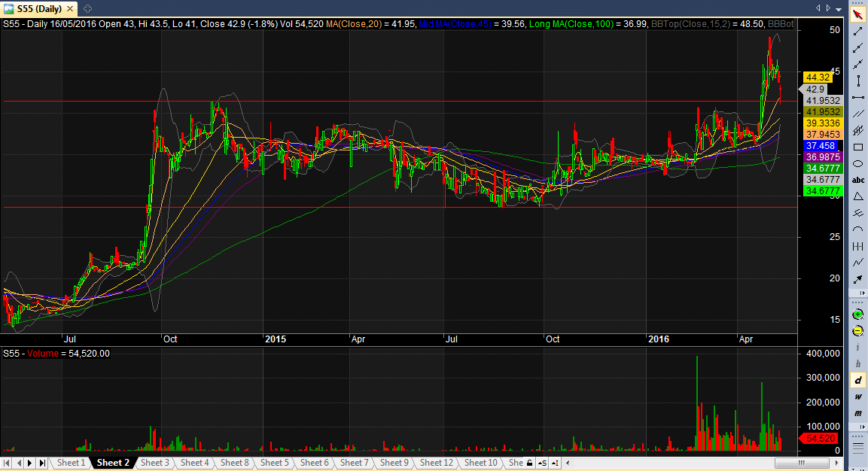Switch to Sheet 3 tab
This screenshot has width=868, height=471.
[x=155, y=463]
